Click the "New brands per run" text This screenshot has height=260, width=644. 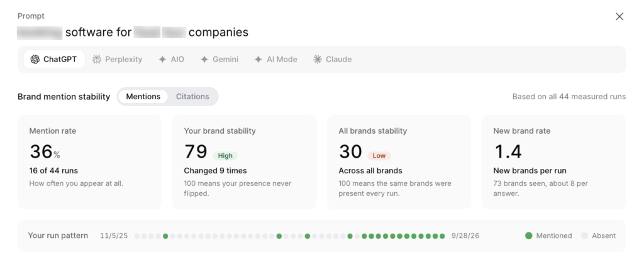[530, 171]
